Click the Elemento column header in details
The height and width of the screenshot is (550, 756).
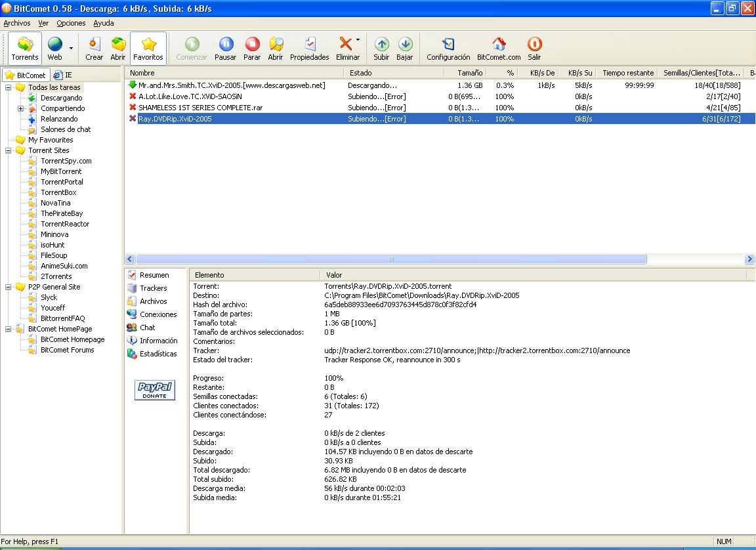255,275
